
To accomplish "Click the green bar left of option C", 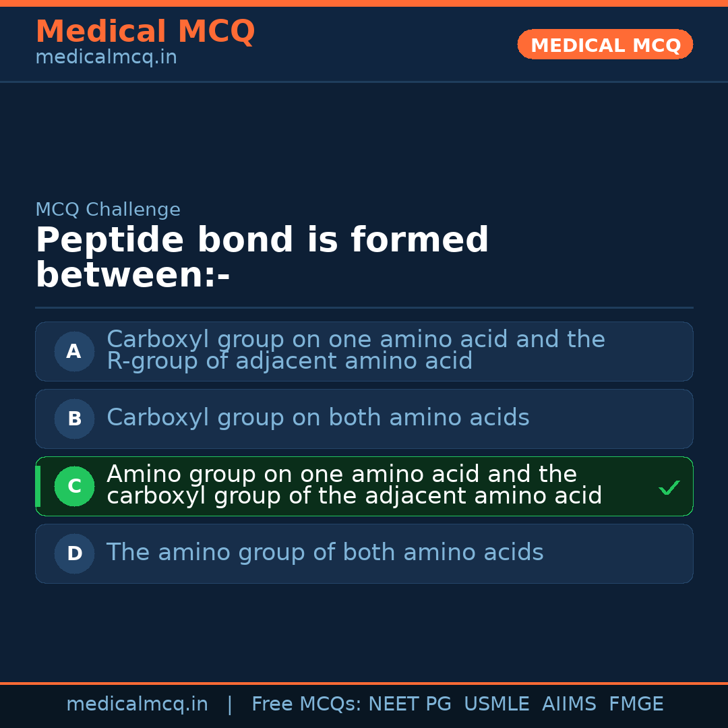I will tap(38, 486).
